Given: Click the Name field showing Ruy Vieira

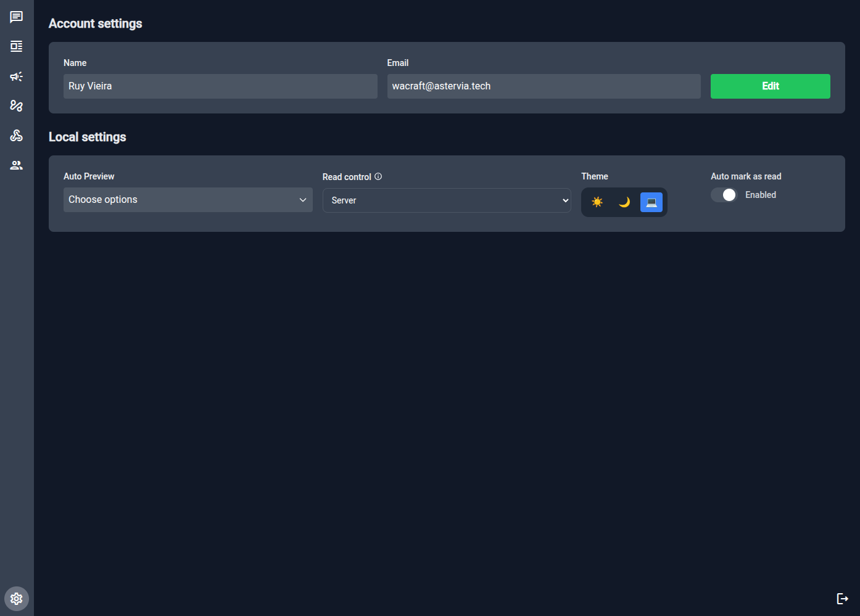Looking at the screenshot, I should coord(220,86).
